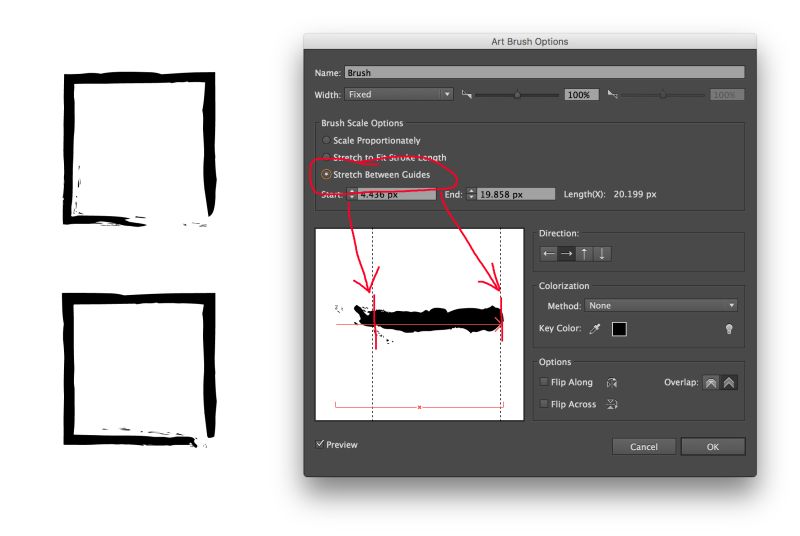This screenshot has height=536, width=800.
Task: Open the Key Color black swatch
Action: [x=619, y=329]
